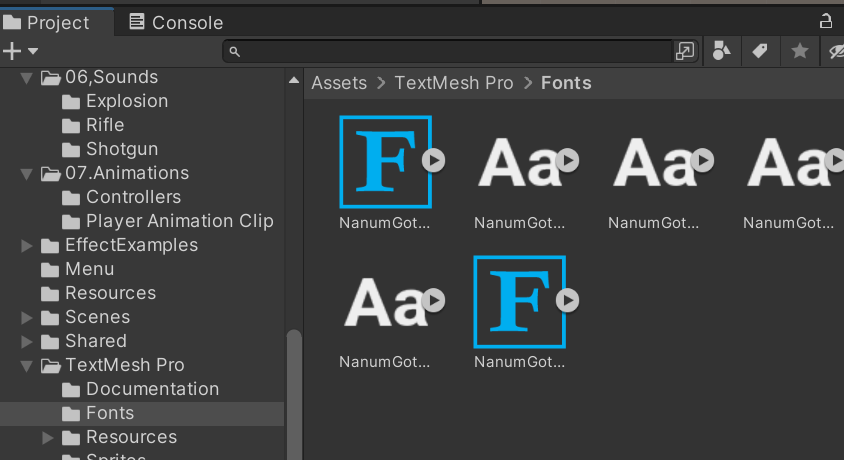Select the third Aa font in first row
The height and width of the screenshot is (460, 844).
[x=653, y=161]
